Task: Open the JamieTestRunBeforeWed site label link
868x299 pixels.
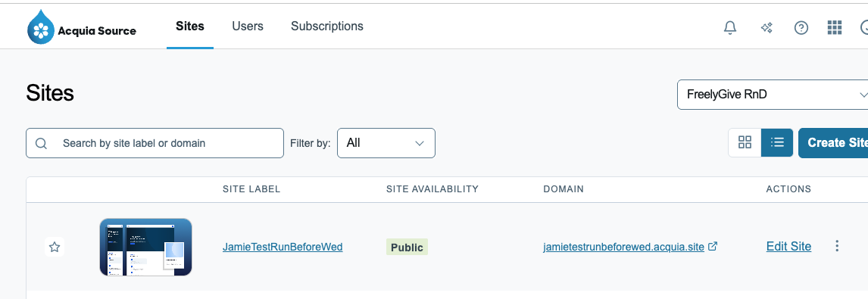Action: (x=283, y=247)
